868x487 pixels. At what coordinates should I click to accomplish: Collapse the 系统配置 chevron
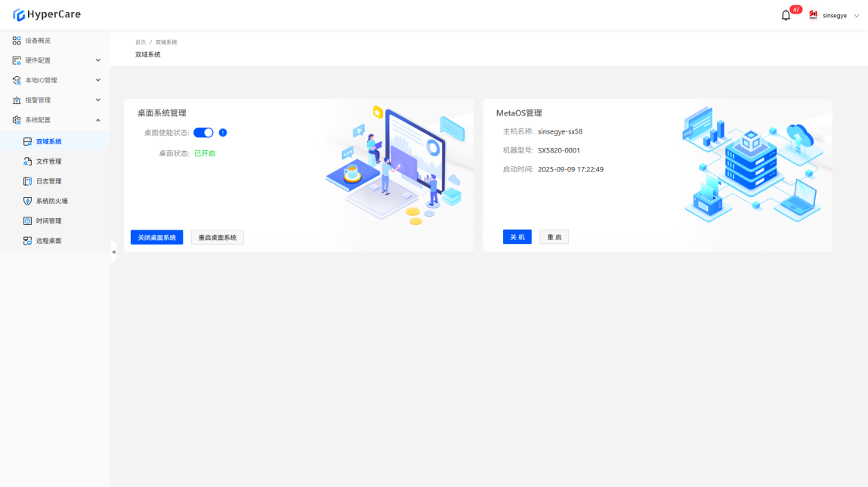pyautogui.click(x=98, y=120)
